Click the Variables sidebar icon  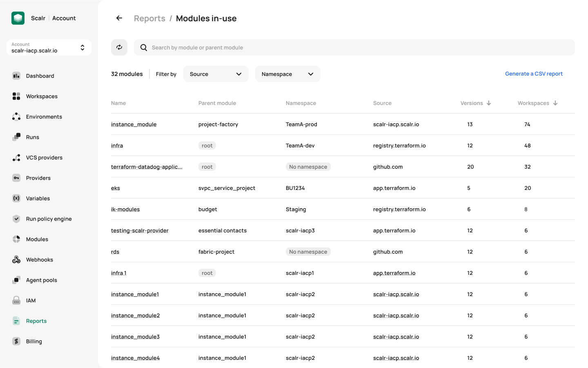click(16, 198)
